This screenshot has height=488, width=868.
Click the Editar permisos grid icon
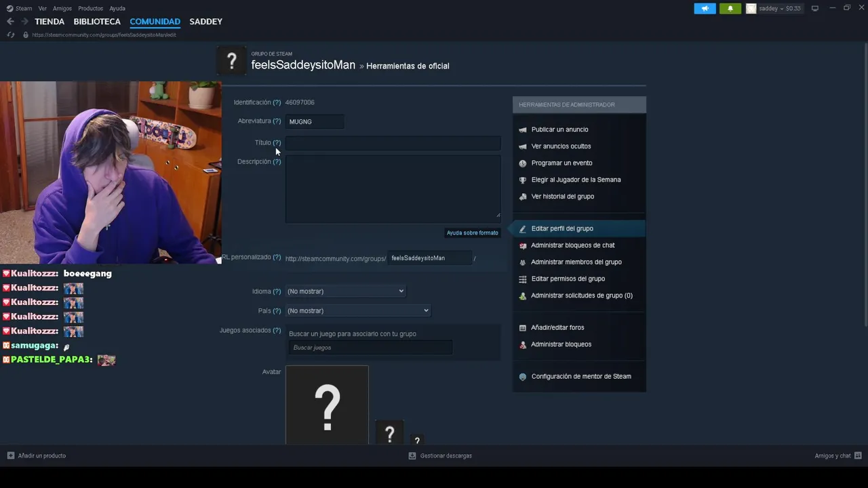[x=522, y=279]
